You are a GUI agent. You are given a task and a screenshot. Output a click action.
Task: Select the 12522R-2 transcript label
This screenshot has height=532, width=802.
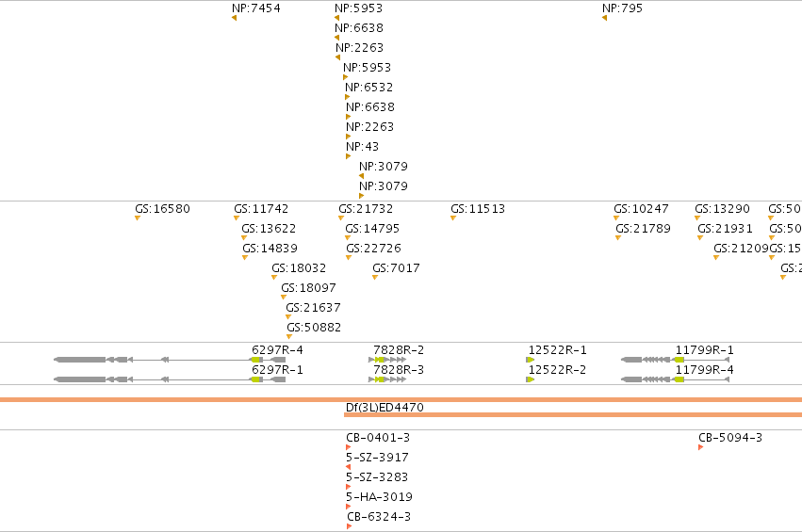point(558,370)
